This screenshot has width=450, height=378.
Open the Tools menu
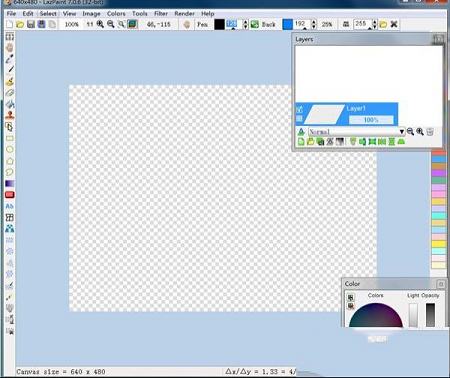point(140,14)
